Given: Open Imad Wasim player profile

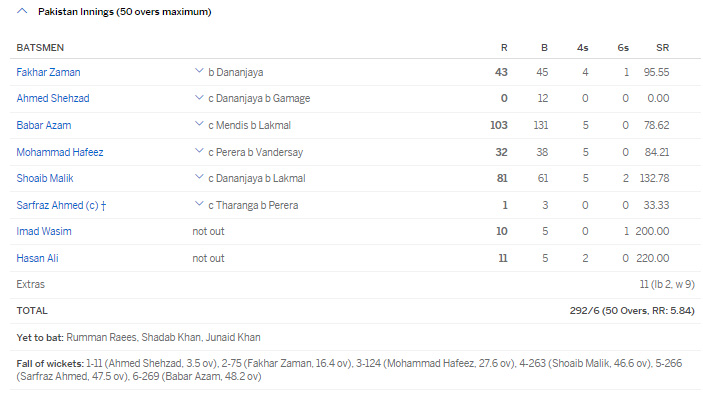Looking at the screenshot, I should pos(44,231).
